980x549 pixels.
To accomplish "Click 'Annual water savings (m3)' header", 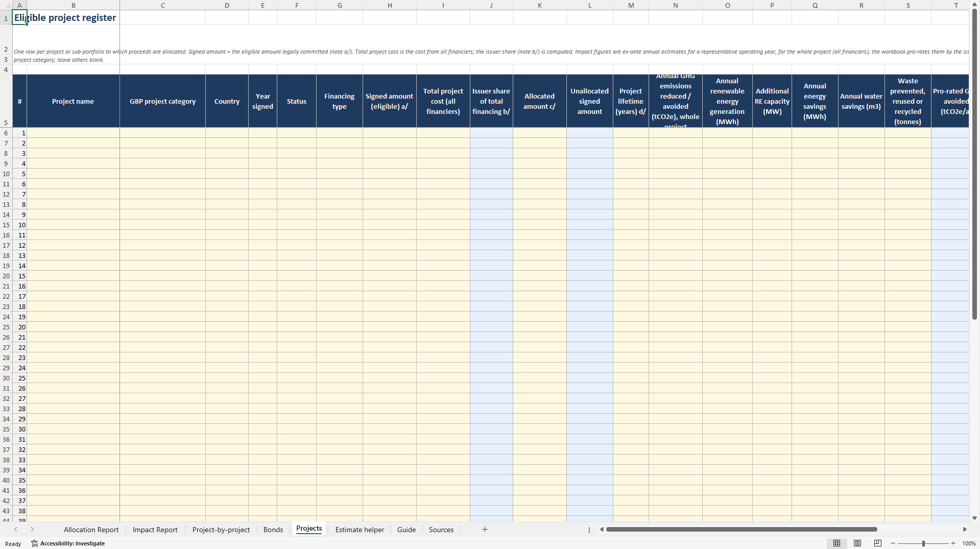I will [861, 101].
